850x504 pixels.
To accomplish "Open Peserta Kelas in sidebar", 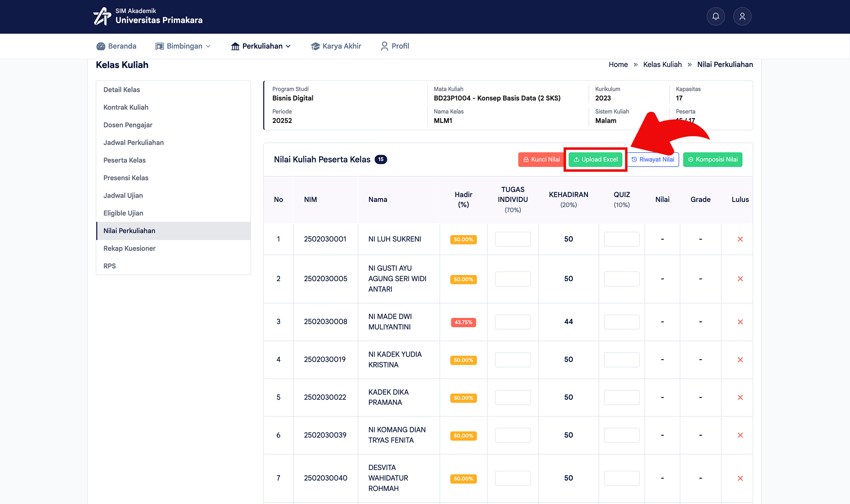I will [173, 160].
